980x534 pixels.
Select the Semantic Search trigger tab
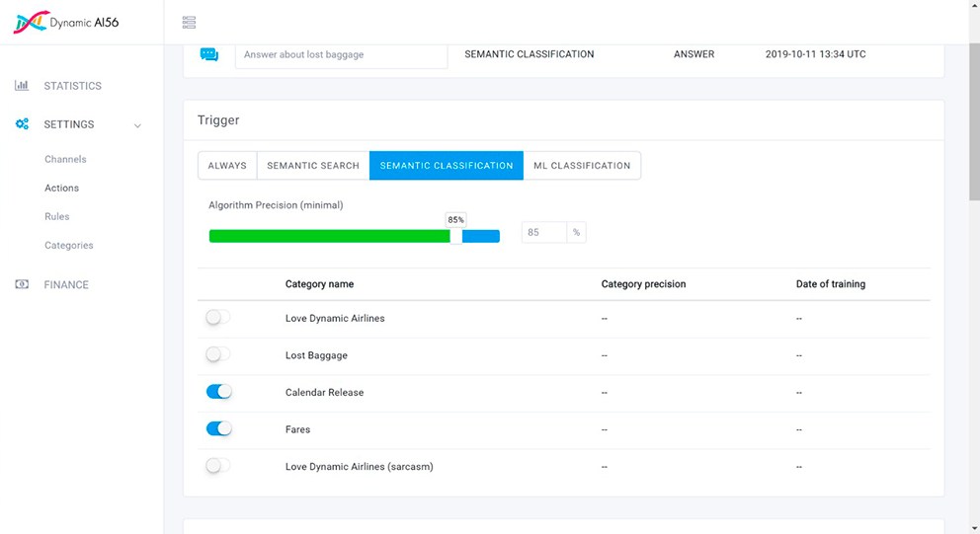coord(313,166)
